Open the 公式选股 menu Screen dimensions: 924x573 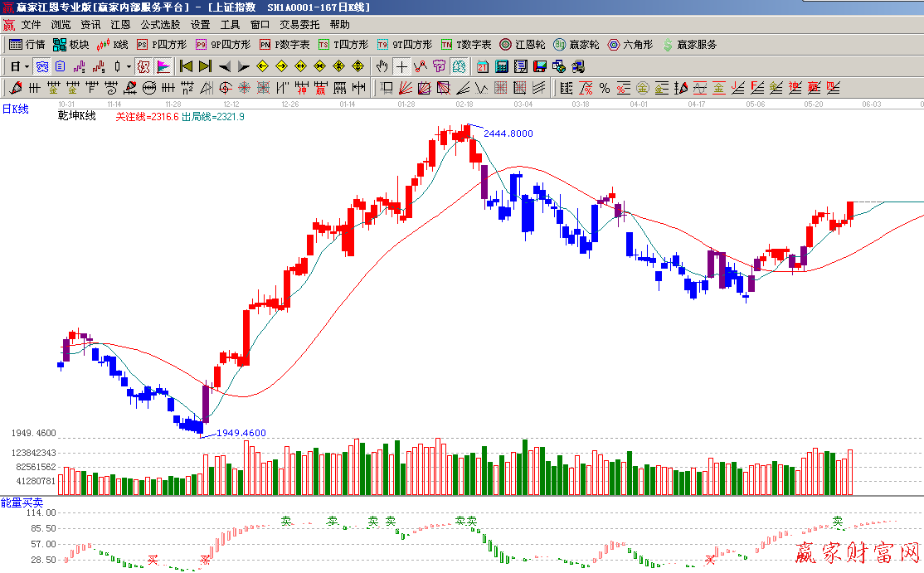pyautogui.click(x=160, y=25)
